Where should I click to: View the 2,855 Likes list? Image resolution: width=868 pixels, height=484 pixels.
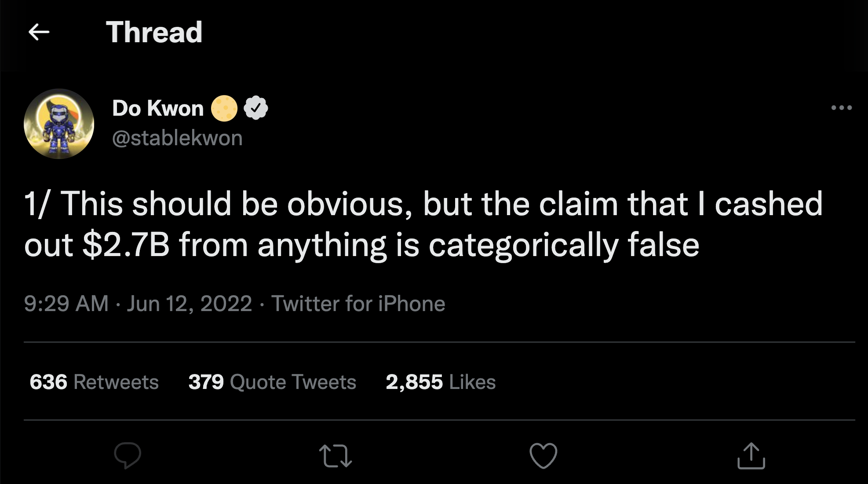(x=441, y=382)
